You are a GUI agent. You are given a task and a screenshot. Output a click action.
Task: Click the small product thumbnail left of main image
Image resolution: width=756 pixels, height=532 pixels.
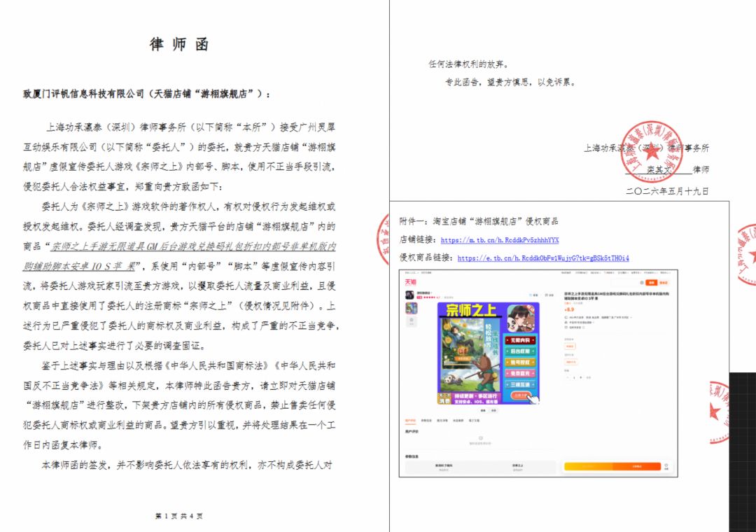[x=412, y=308]
